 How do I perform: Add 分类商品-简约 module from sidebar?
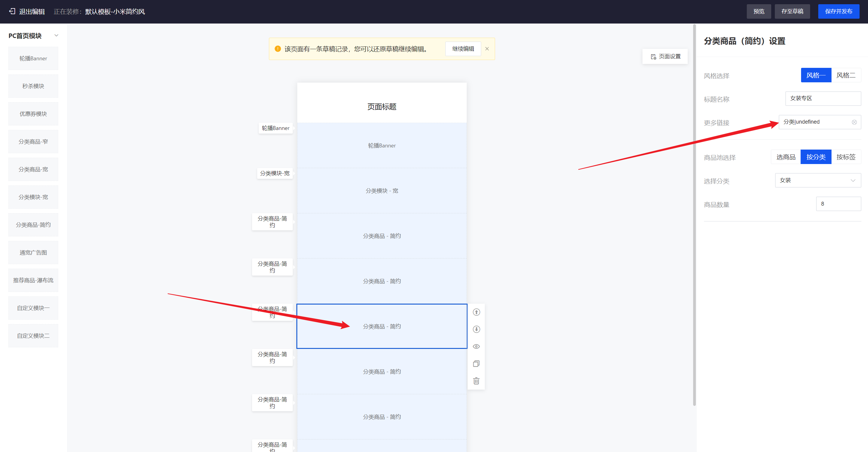[33, 225]
